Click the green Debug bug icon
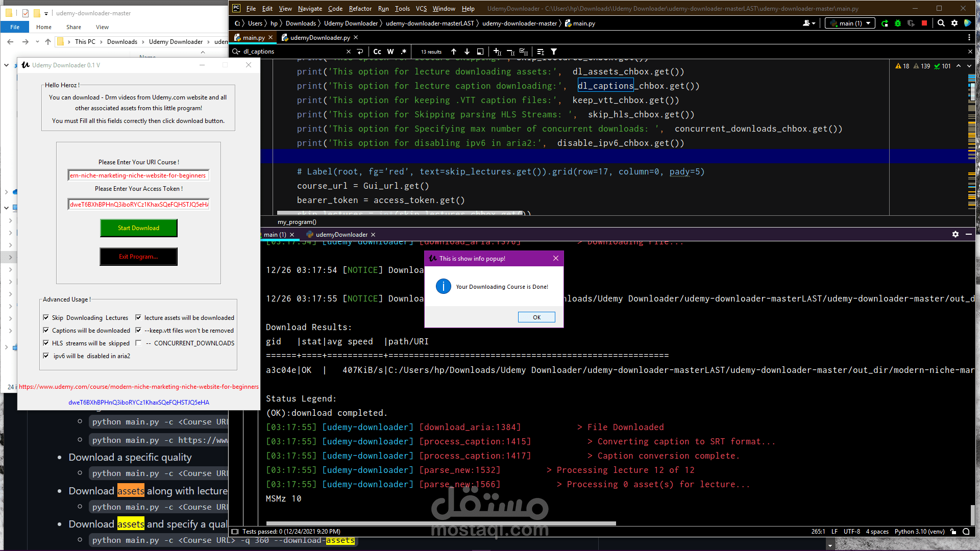 (x=898, y=23)
